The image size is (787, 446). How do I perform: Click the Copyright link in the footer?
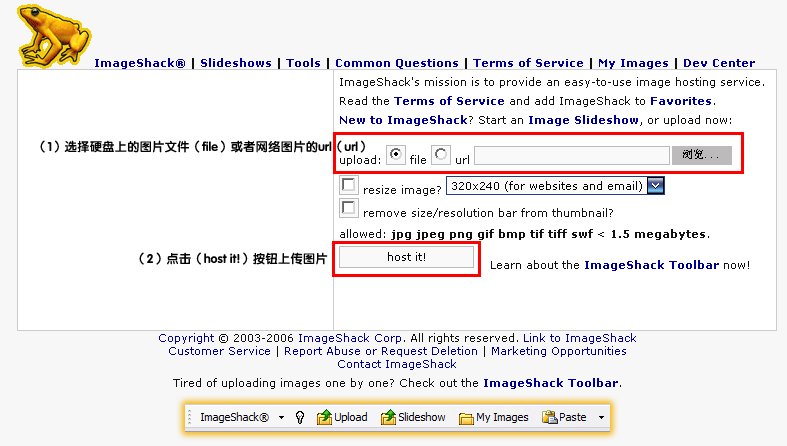[x=186, y=338]
